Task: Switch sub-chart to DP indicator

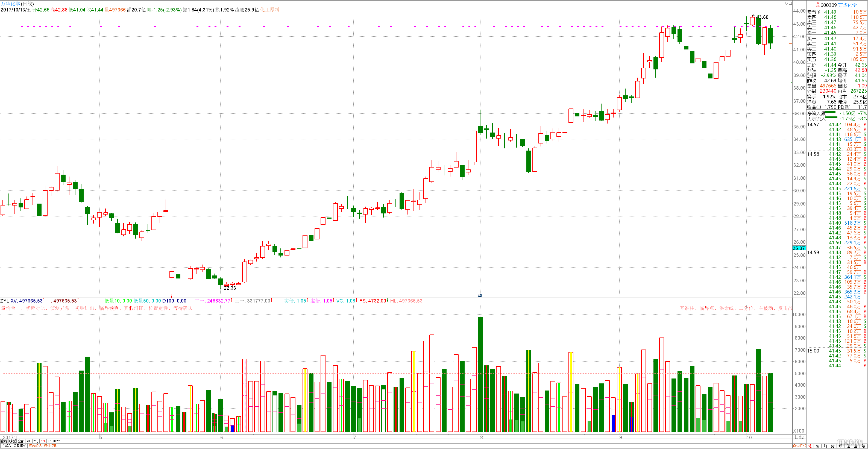Action: coord(49,441)
